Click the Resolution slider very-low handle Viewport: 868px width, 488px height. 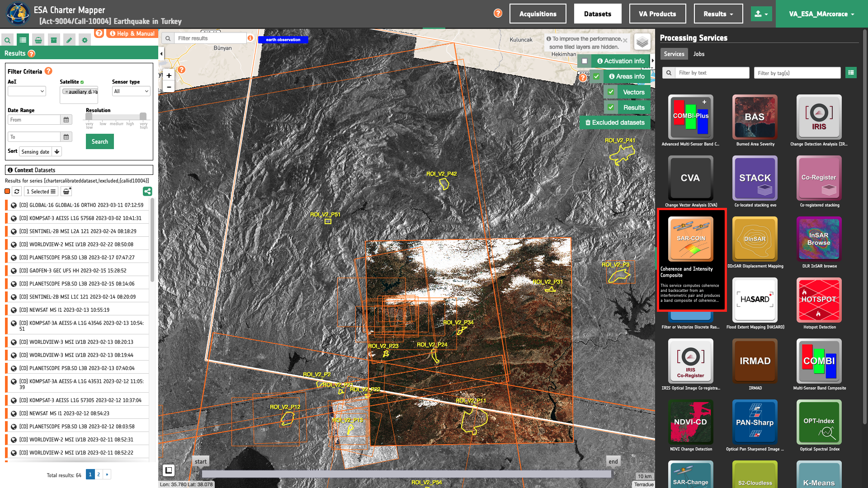click(89, 116)
